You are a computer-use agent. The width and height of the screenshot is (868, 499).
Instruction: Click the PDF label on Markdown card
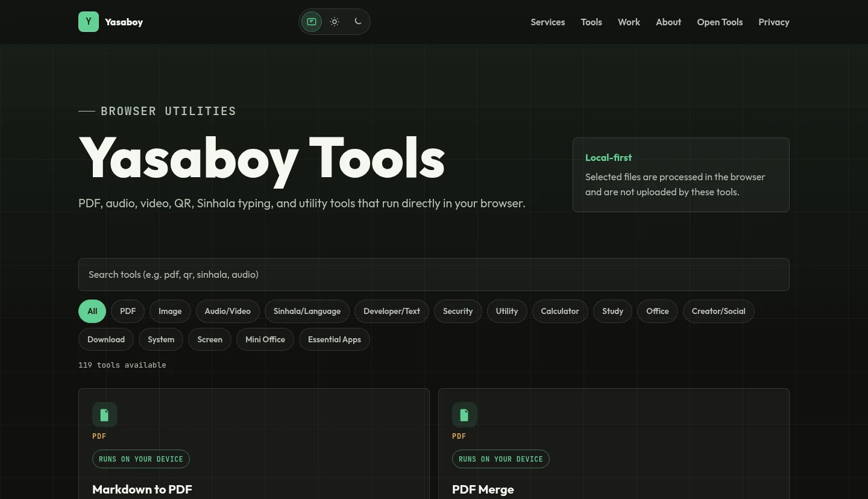pos(99,436)
